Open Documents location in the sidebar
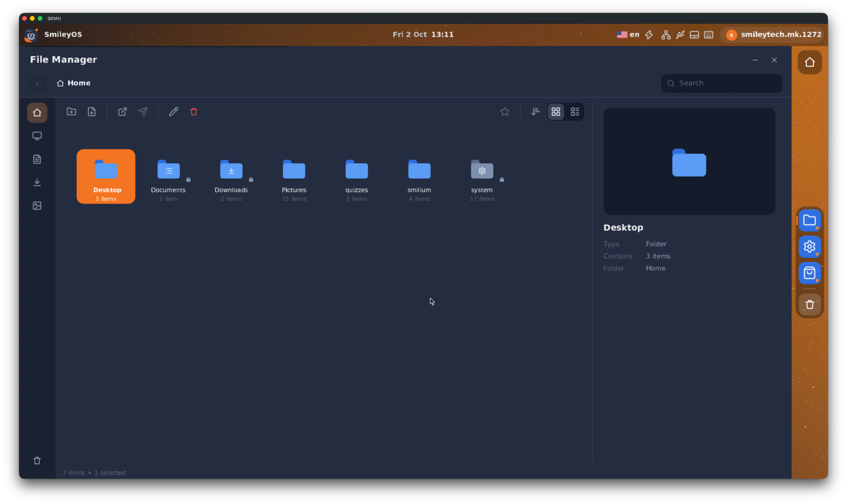 [x=37, y=159]
